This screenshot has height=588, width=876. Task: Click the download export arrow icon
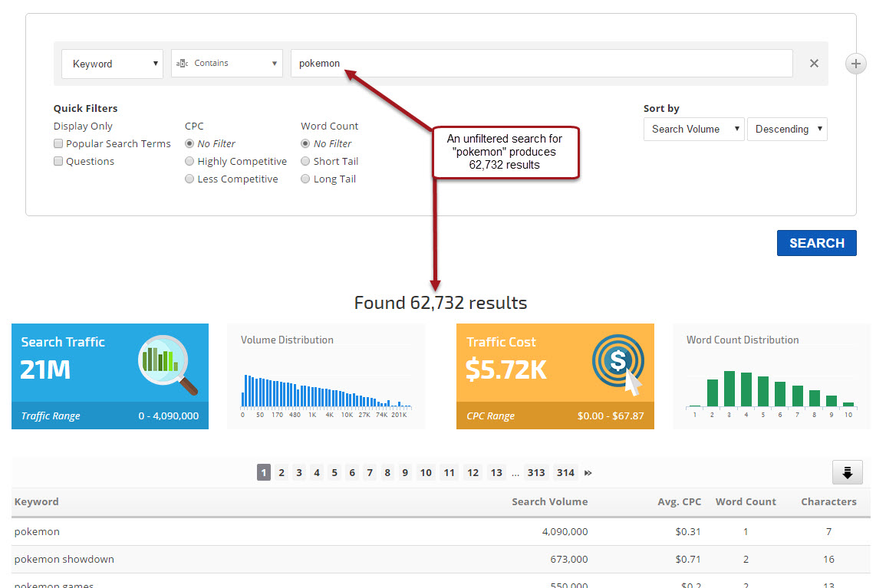pyautogui.click(x=848, y=472)
